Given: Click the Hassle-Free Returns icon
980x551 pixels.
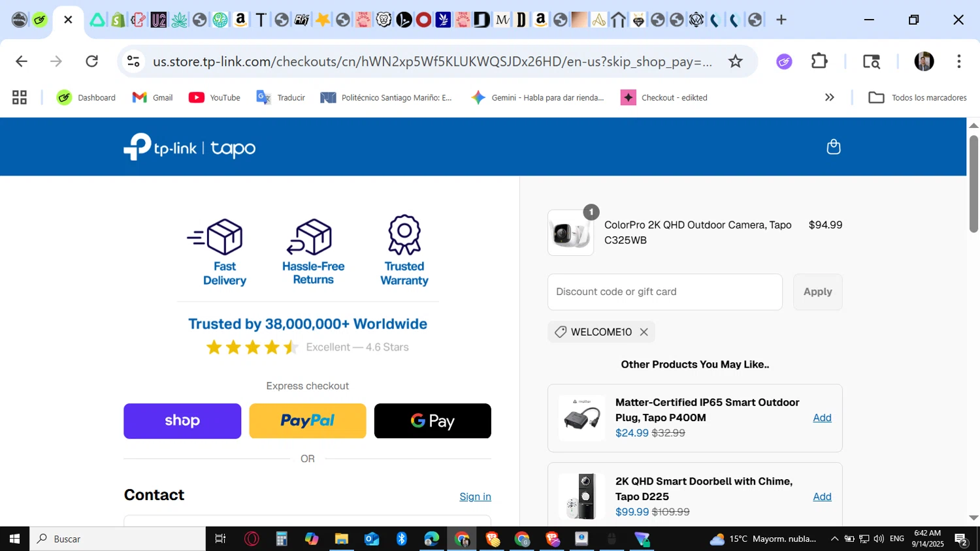Looking at the screenshot, I should click(x=310, y=237).
